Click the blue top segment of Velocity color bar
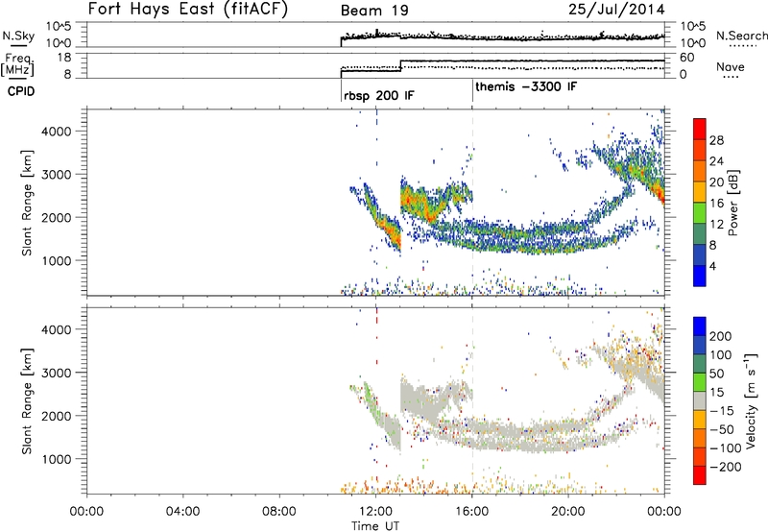Image resolution: width=768 pixels, height=532 pixels. [700, 326]
